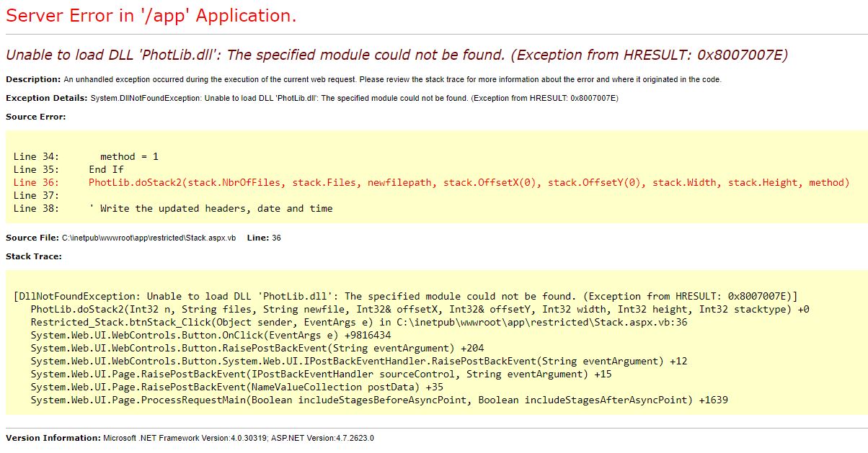Click the 'Line: 36' indicator
868x453 pixels.
pos(264,238)
